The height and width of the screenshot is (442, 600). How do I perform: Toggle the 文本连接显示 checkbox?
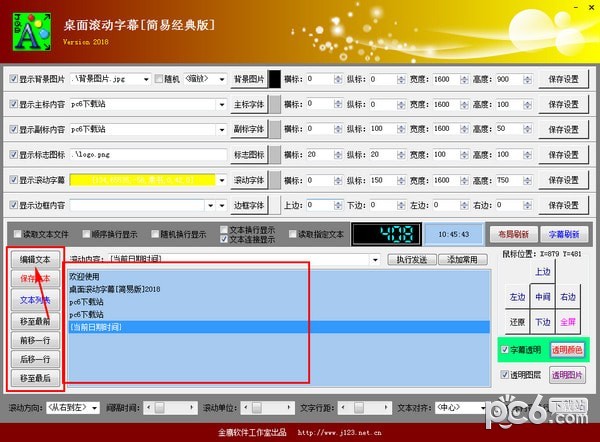point(224,239)
